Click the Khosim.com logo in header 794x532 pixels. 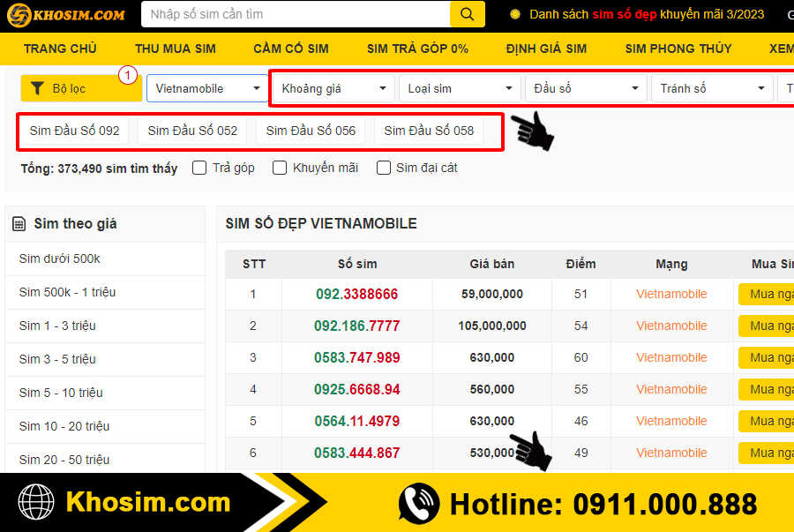pos(66,15)
